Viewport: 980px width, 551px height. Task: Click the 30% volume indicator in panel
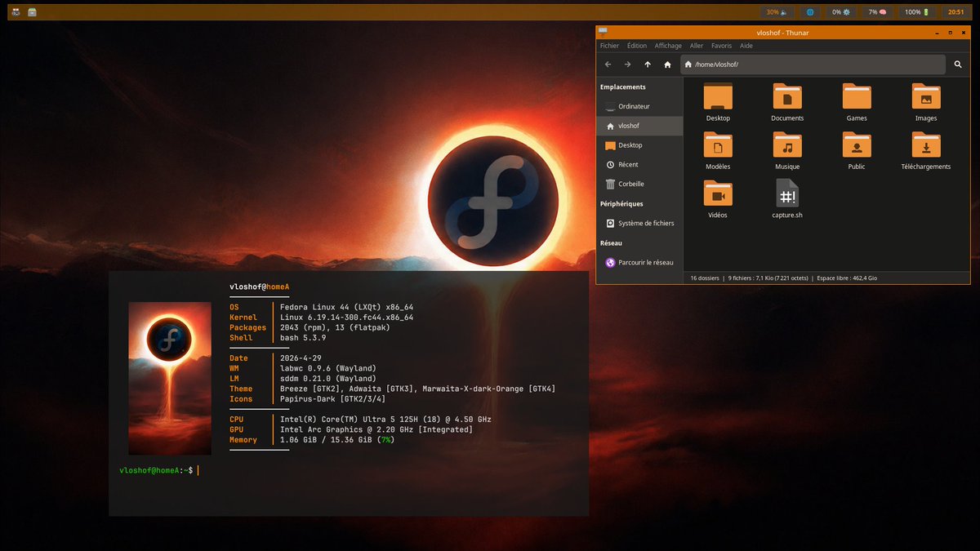pyautogui.click(x=776, y=12)
